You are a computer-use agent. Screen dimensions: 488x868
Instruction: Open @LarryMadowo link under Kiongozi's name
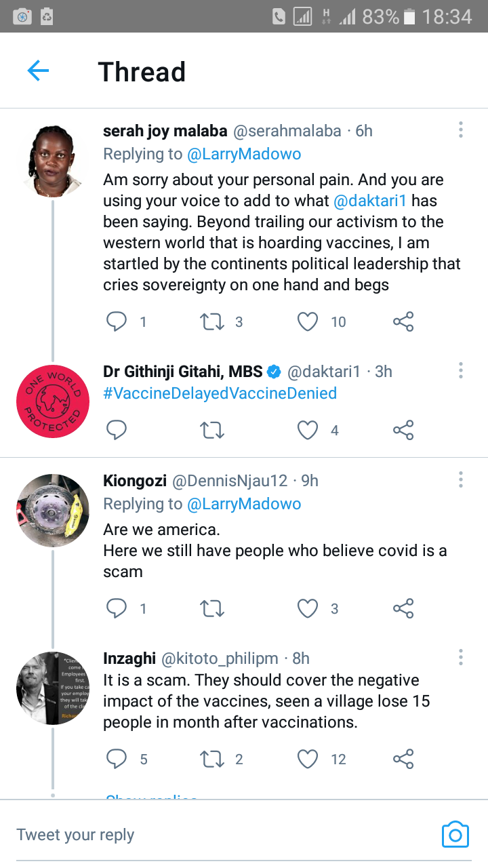244,504
